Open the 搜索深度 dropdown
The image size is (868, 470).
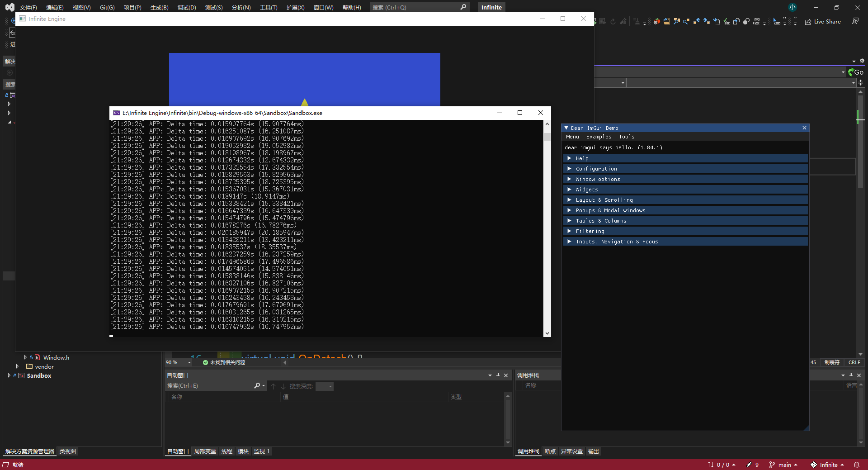tap(325, 386)
